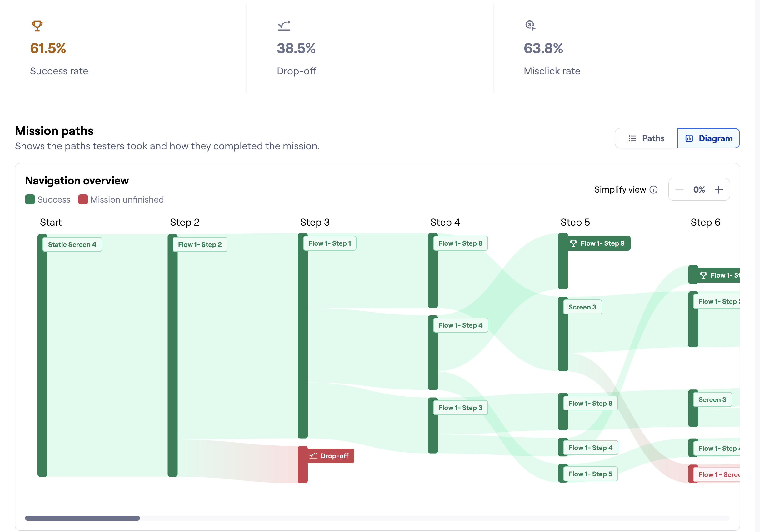Select Flow 1- Step 3 node under Step 4
Screen dimensions: 760x532
[460, 408]
